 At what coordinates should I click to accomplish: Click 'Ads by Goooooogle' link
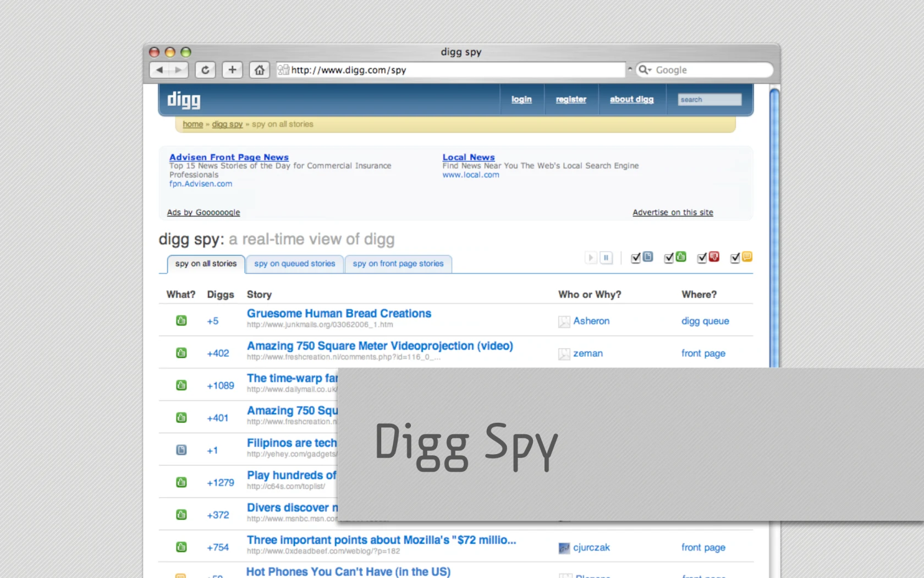204,212
